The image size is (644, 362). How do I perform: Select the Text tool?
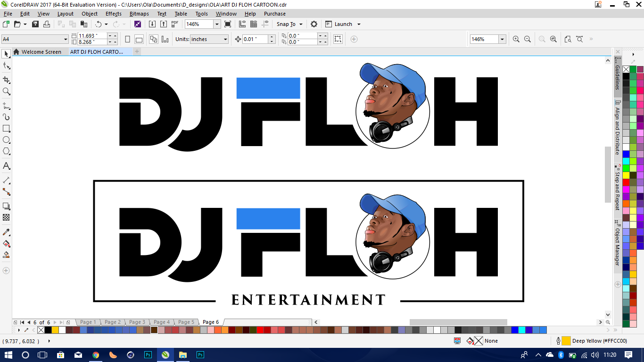click(x=6, y=165)
